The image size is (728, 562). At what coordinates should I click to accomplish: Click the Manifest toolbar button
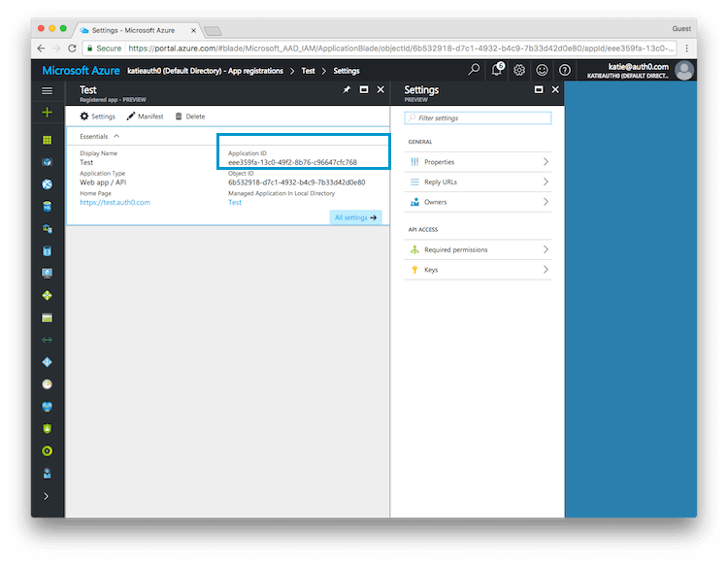(x=145, y=116)
